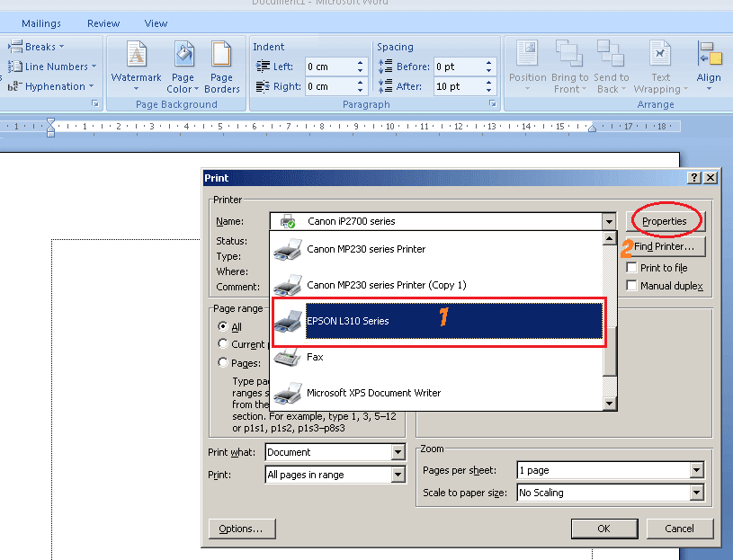Open Paragraph dialog launcher
This screenshot has height=560, width=733.
pyautogui.click(x=492, y=103)
